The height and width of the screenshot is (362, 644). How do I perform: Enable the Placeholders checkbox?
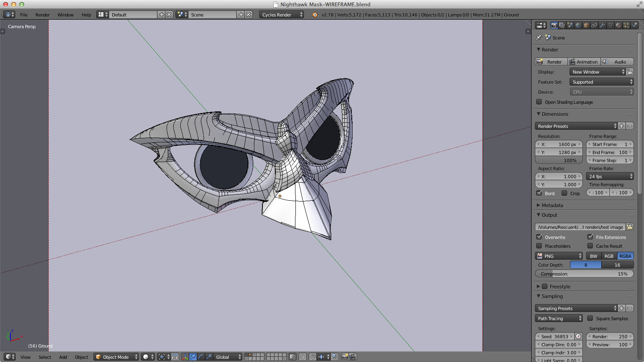(539, 246)
